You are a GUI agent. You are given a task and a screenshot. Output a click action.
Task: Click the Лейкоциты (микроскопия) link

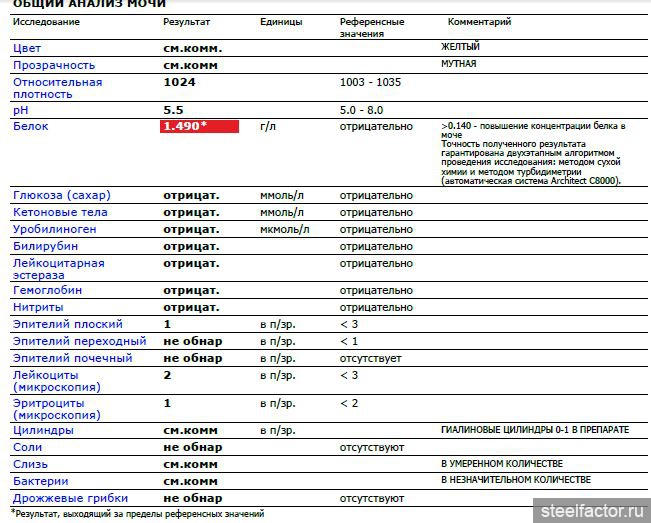coord(56,381)
